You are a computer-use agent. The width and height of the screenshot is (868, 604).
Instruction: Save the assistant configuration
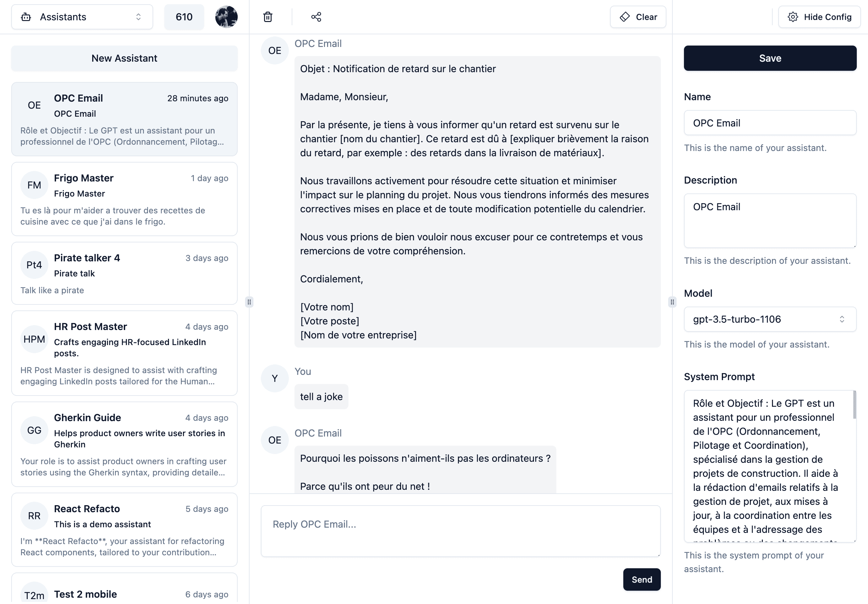770,58
